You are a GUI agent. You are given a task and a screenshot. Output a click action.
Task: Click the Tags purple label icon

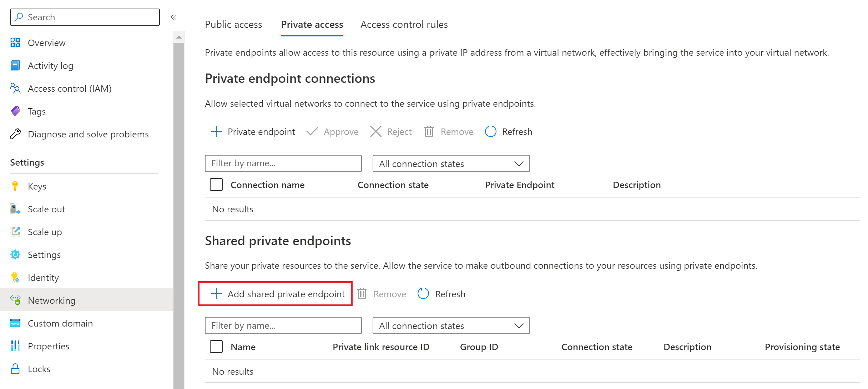[15, 111]
